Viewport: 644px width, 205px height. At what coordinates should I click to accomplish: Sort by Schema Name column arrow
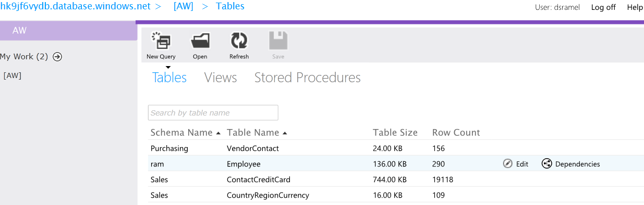218,133
